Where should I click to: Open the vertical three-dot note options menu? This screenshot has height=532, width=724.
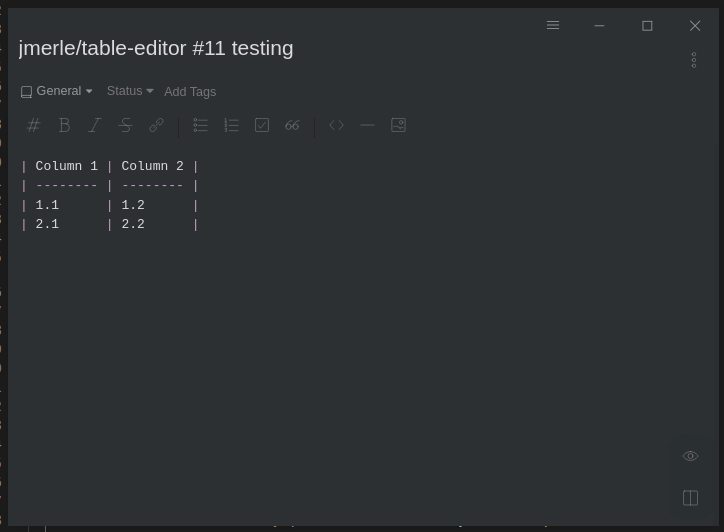pyautogui.click(x=694, y=60)
